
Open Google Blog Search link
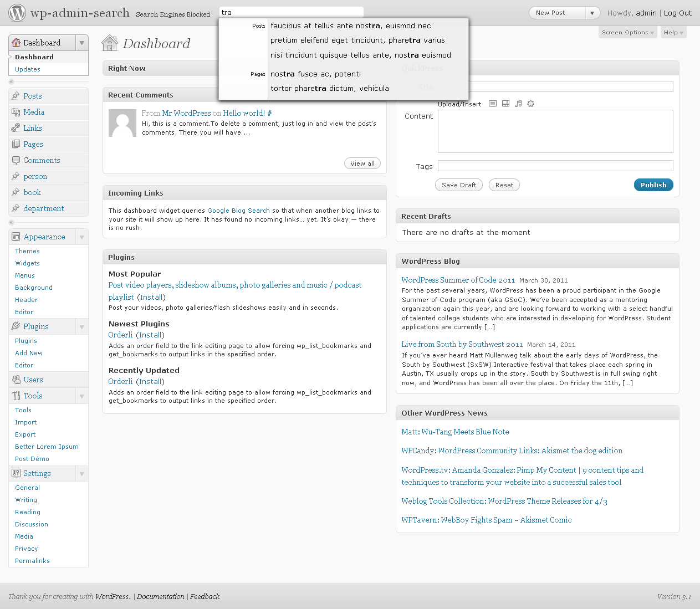(238, 211)
